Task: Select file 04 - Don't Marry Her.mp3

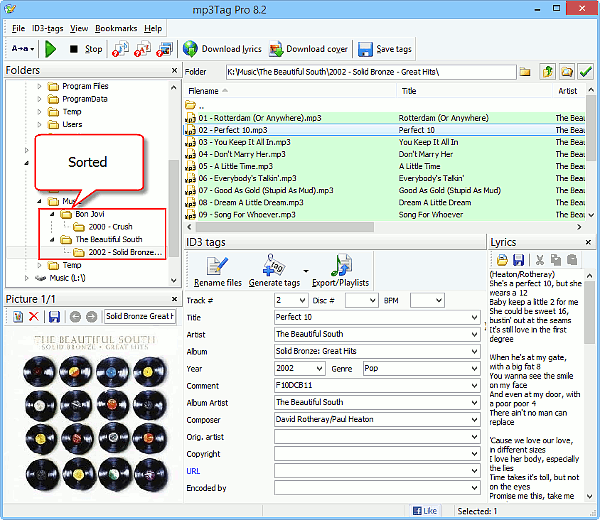Action: click(385, 154)
